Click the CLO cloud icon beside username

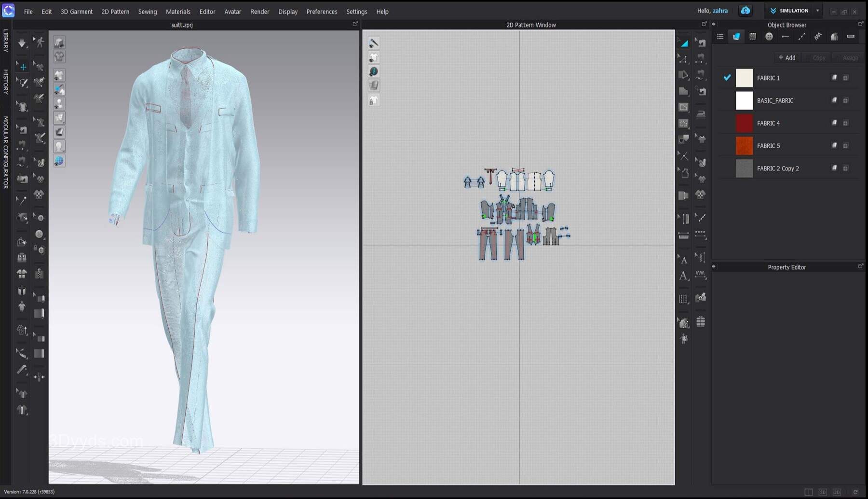tap(746, 11)
